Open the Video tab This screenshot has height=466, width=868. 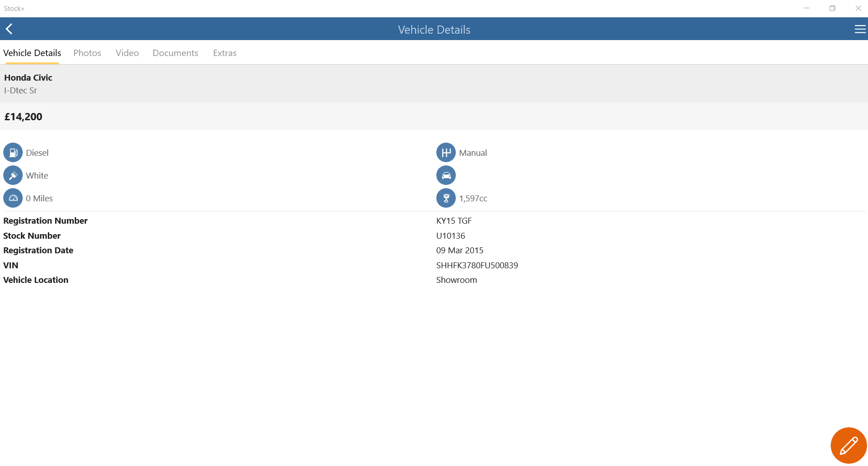coord(127,53)
